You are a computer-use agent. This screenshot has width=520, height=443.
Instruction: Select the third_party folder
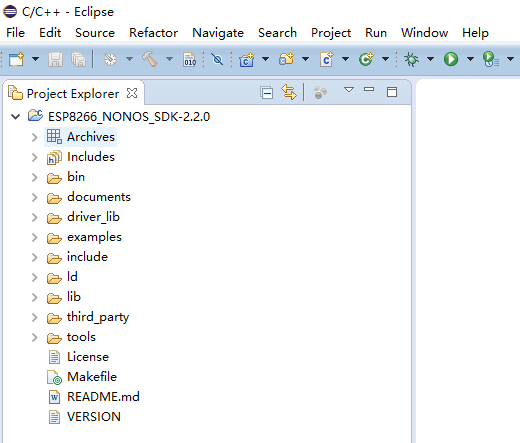(x=98, y=317)
